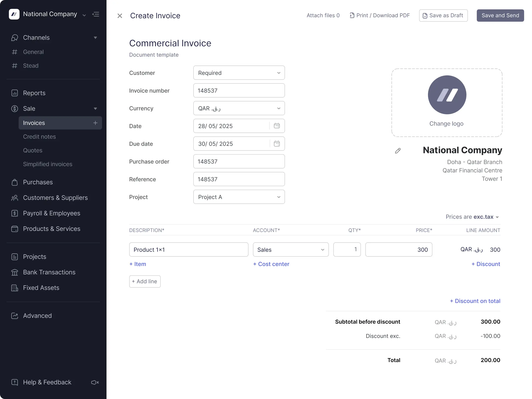This screenshot has width=532, height=399.
Task: Click the Price field showing 300
Action: pyautogui.click(x=399, y=249)
